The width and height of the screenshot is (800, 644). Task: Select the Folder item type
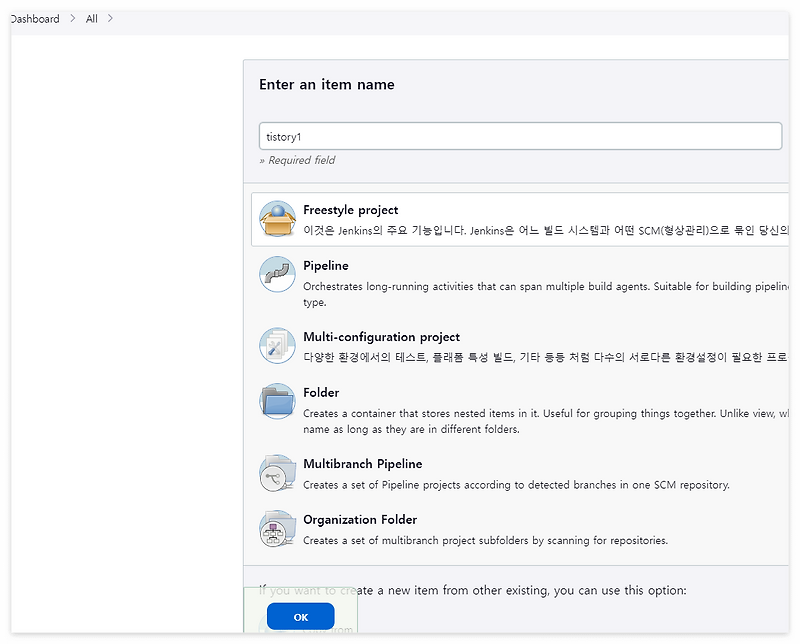(321, 392)
